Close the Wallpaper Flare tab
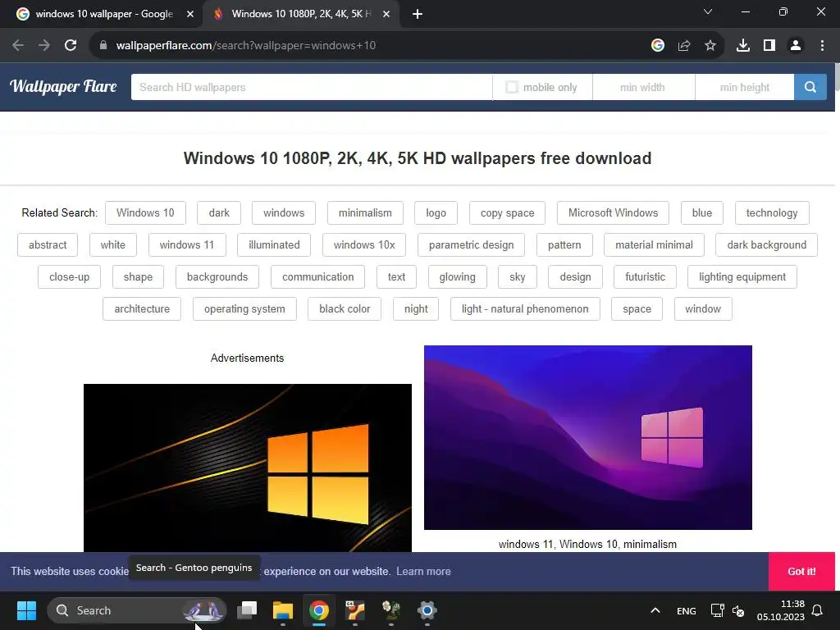840x630 pixels. (386, 14)
